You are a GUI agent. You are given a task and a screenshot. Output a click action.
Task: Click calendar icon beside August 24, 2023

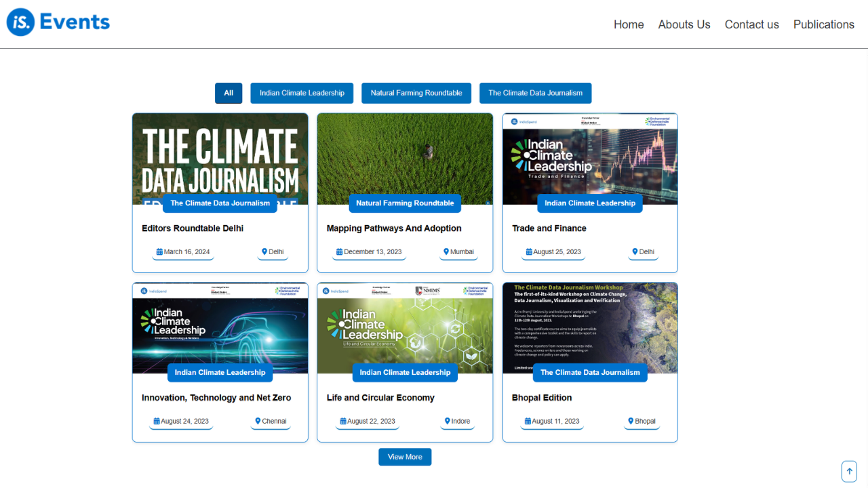pyautogui.click(x=157, y=422)
